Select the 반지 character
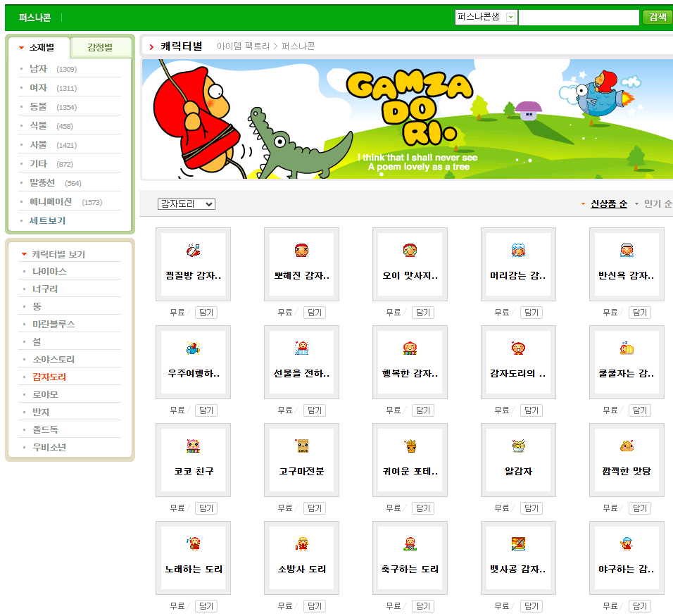Screen dimensions: 673x616 41,412
